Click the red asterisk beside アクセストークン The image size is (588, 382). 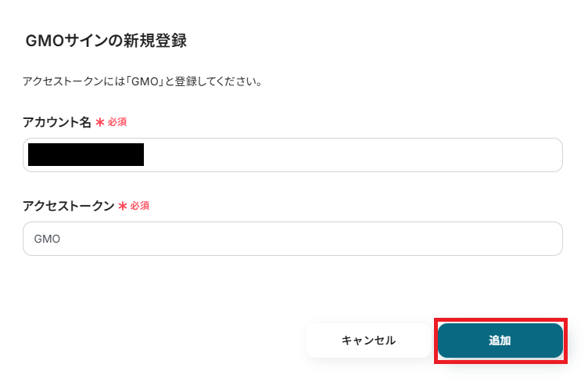tap(122, 206)
